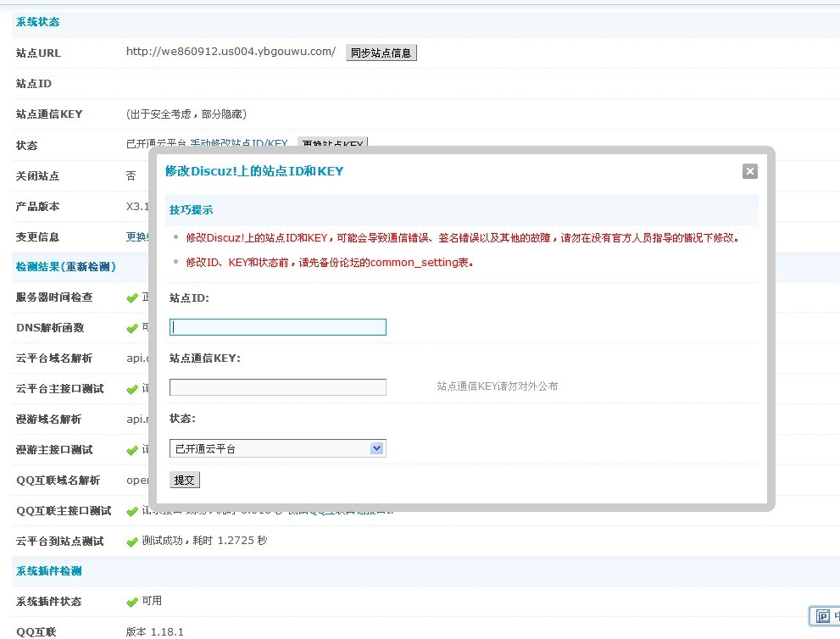Click the 系统状态 section header
Image resolution: width=840 pixels, height=639 pixels.
(37, 22)
